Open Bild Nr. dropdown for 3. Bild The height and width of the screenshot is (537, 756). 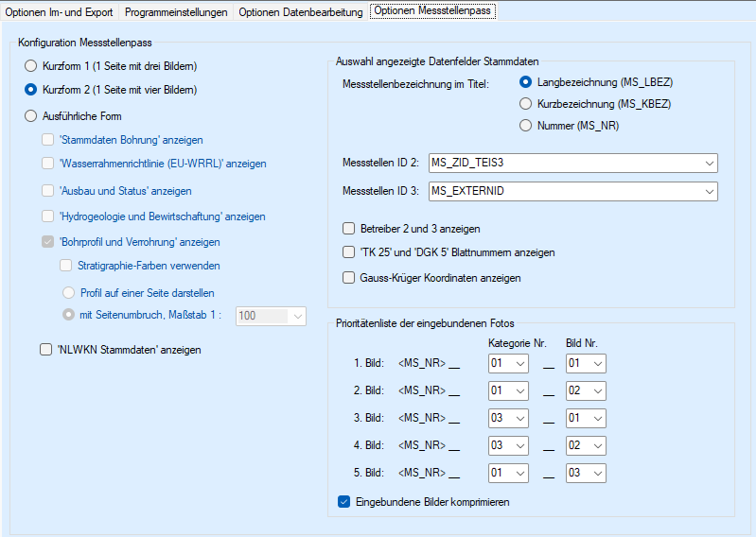coord(586,419)
